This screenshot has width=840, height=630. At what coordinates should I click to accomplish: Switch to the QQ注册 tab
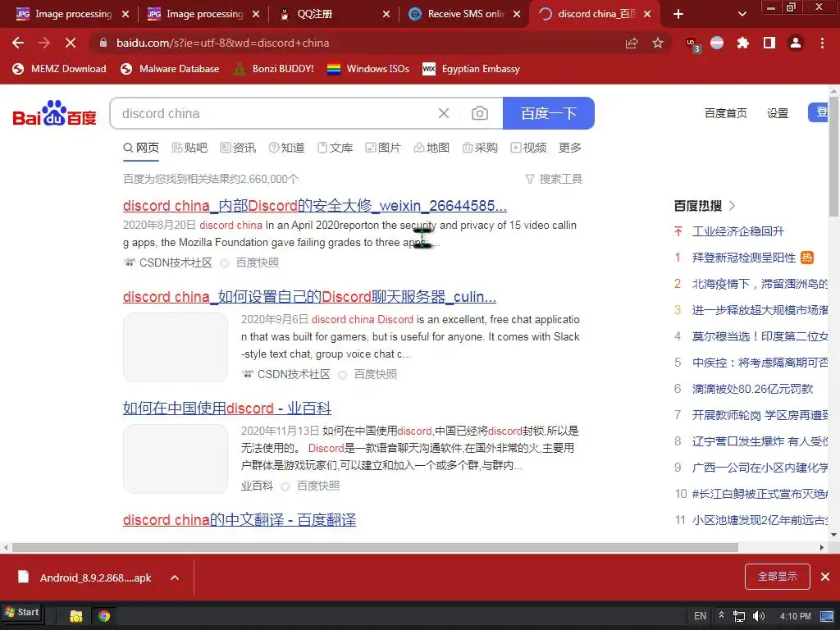332,14
